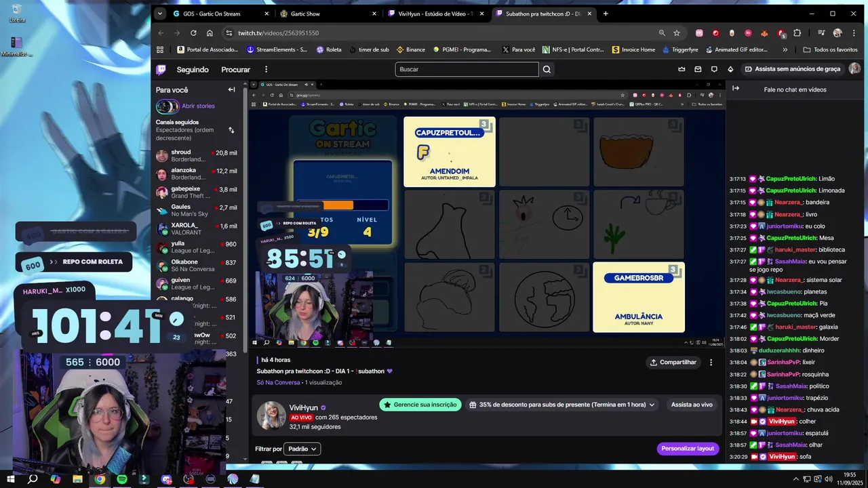Open the StreamElements bookmark

277,49
